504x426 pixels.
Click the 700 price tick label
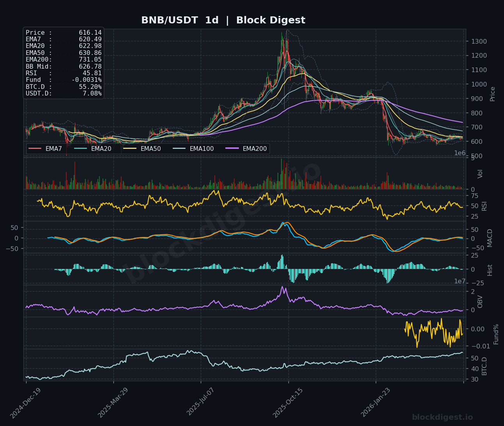point(476,127)
